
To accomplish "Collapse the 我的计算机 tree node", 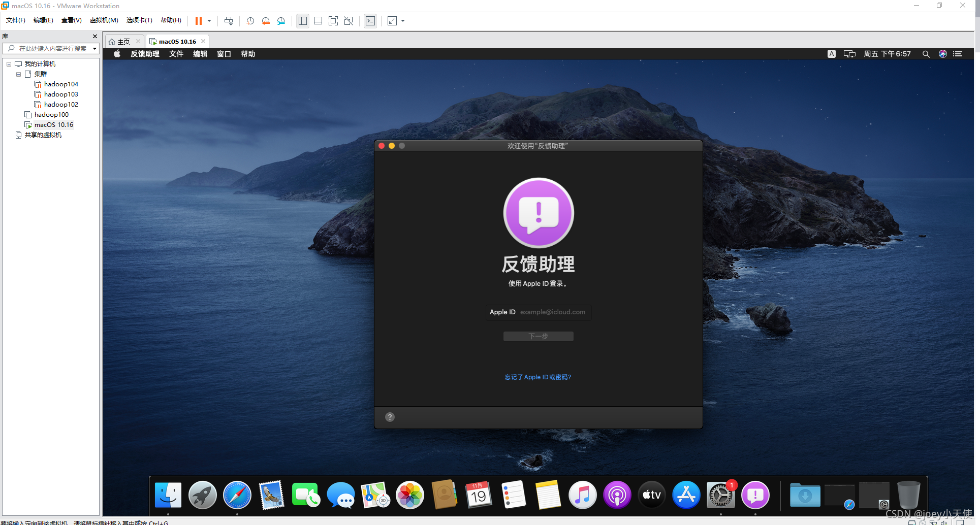I will tap(9, 64).
